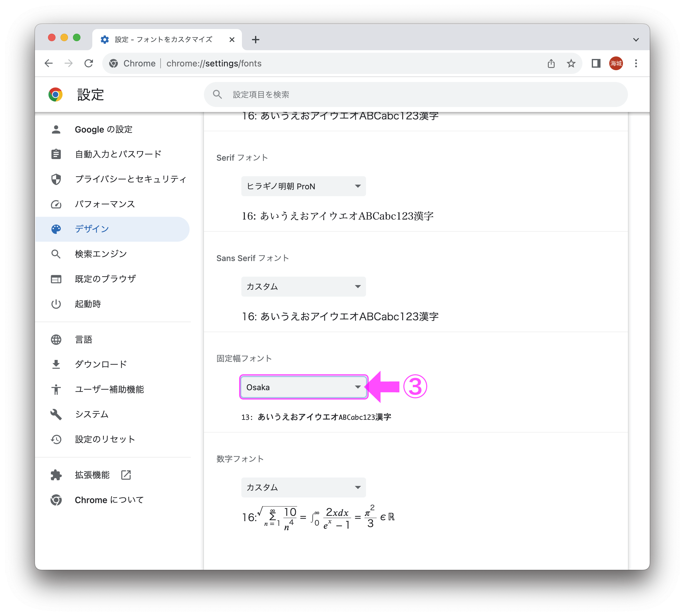The width and height of the screenshot is (685, 616).
Task: Open the Serif font ヒラギノ明朝 ProN dropdown
Action: [303, 186]
